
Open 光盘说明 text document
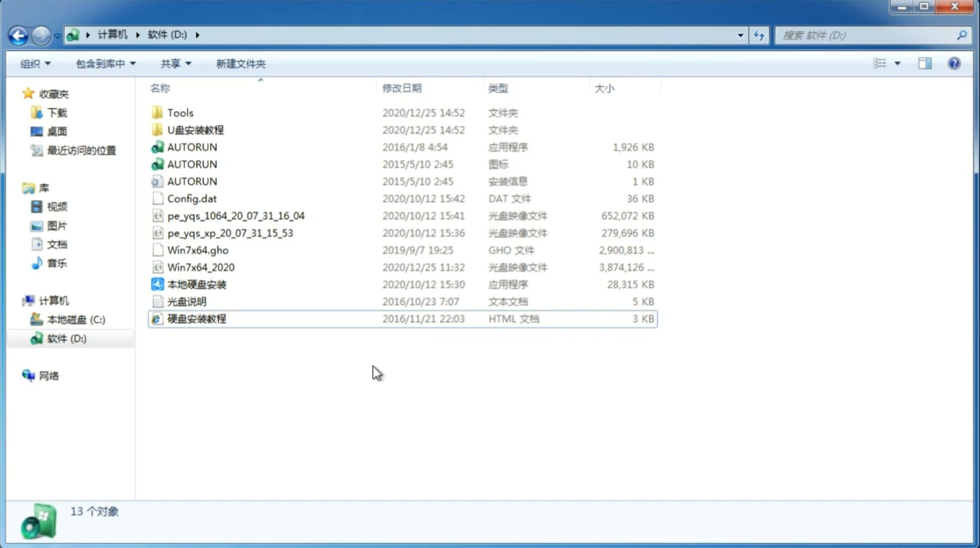186,301
